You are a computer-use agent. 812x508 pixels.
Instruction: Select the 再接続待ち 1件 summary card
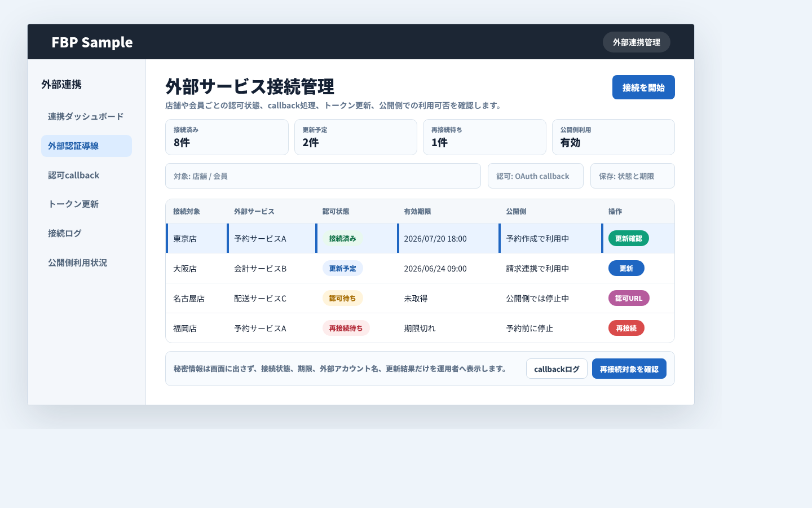click(x=484, y=137)
